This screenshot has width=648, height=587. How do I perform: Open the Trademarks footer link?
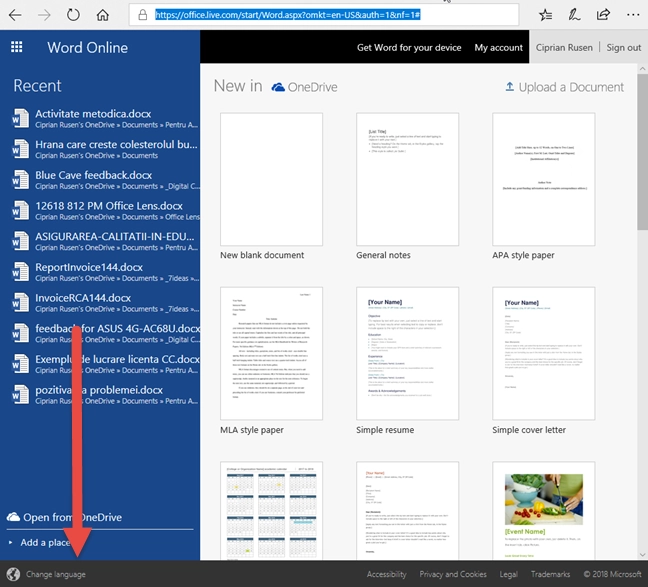click(x=550, y=574)
